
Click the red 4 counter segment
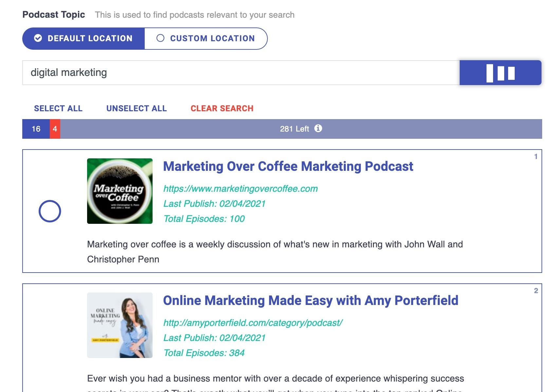(55, 129)
